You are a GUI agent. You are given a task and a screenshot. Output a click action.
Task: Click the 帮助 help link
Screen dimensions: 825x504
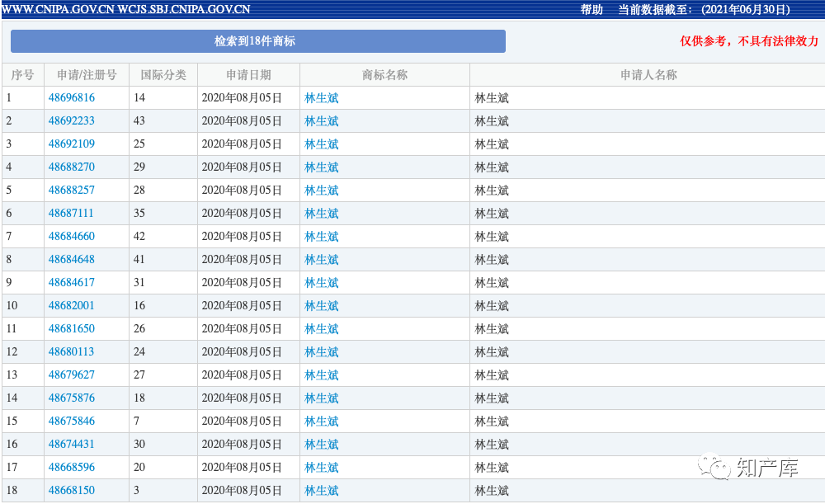(592, 10)
